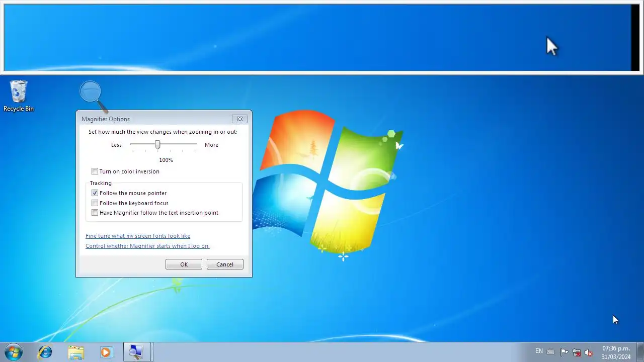Click the on-screen keyboard tray icon
Image resolution: width=644 pixels, height=362 pixels.
tap(550, 352)
